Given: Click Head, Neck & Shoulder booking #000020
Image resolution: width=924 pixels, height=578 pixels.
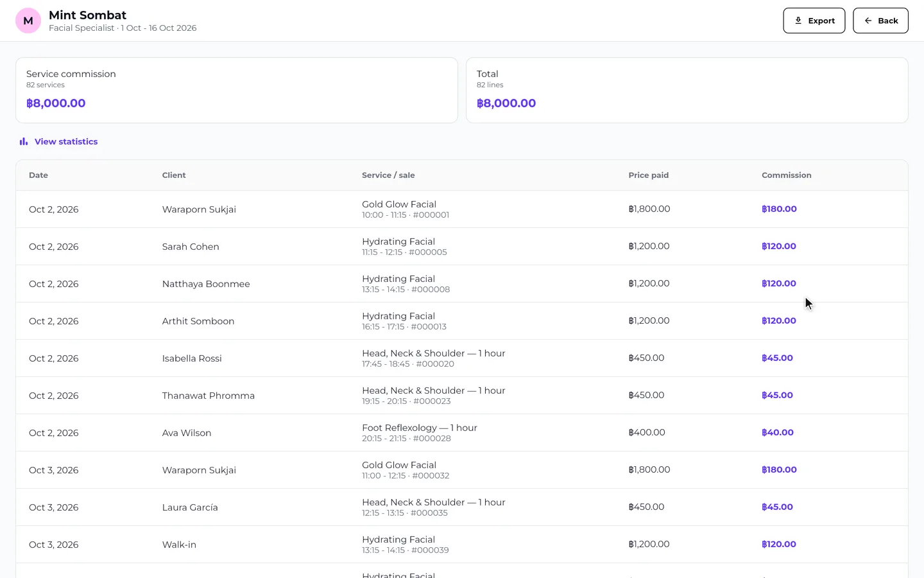Looking at the screenshot, I should click(x=434, y=358).
